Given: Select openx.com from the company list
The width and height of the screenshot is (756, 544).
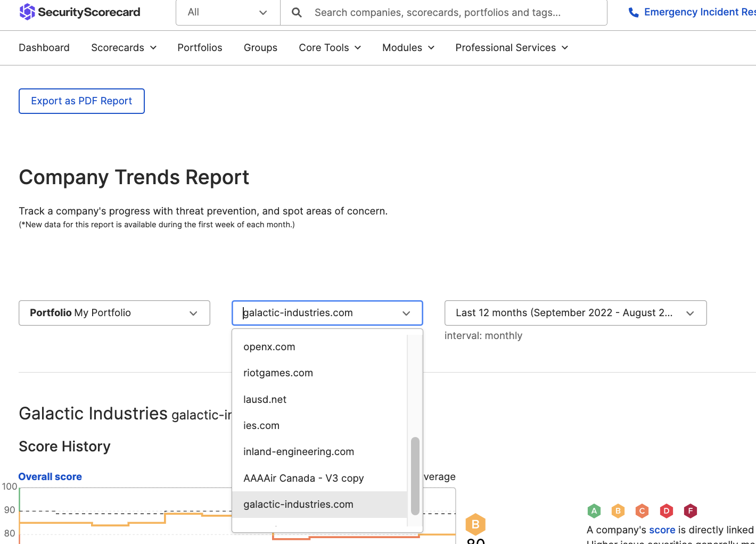Looking at the screenshot, I should pyautogui.click(x=319, y=347).
